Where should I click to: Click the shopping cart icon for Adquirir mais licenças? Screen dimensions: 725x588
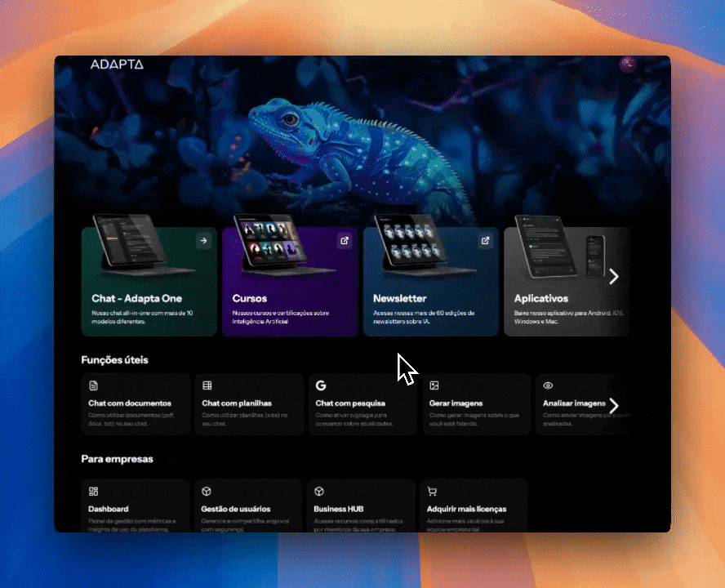[x=433, y=492]
